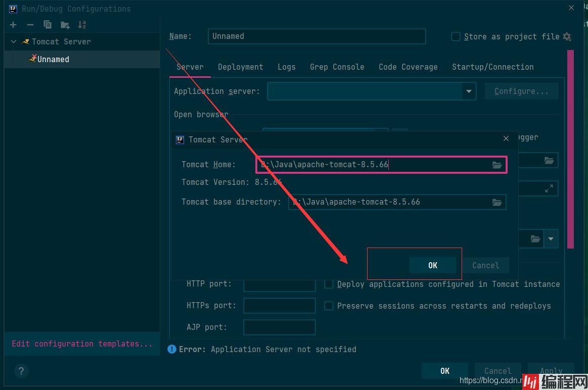Screen dimensions: 588x390
Task: Browse for Tomcat Home folder icon
Action: click(x=497, y=165)
